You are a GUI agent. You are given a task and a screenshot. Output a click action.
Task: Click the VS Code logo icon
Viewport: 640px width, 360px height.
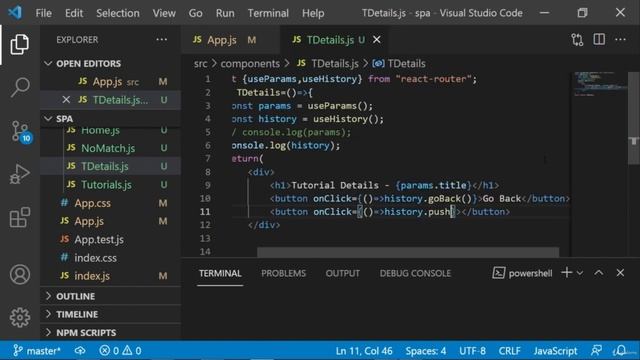point(15,13)
